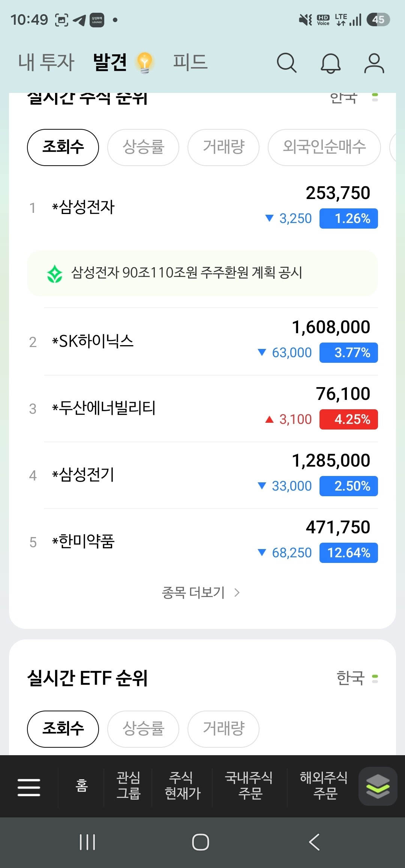
Task: Open the SK하이닉스 stock row
Action: click(x=202, y=341)
